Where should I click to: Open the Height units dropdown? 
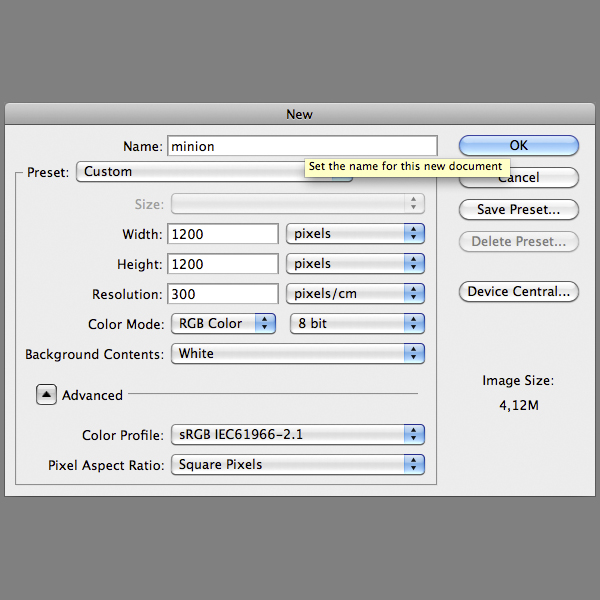coord(355,264)
